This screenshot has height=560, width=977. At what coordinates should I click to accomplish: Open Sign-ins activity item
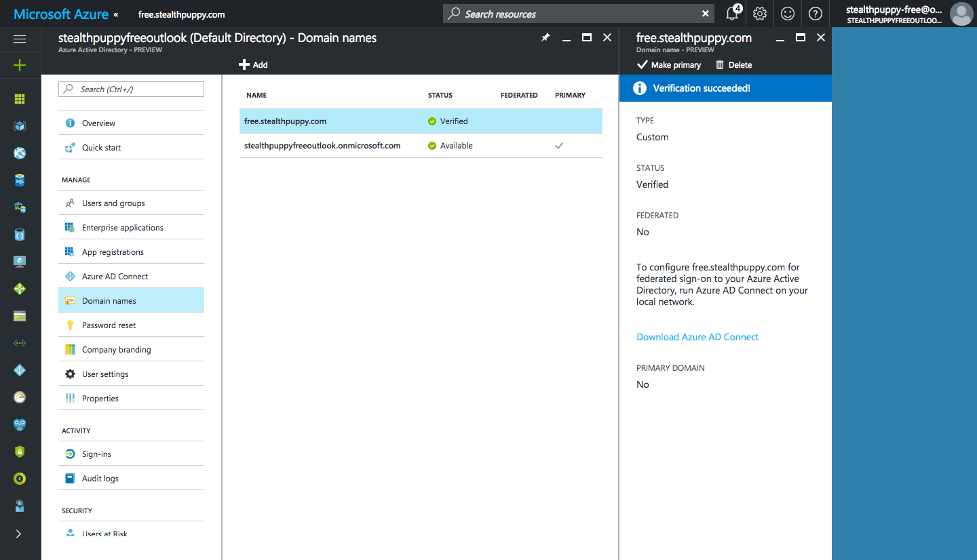click(131, 454)
